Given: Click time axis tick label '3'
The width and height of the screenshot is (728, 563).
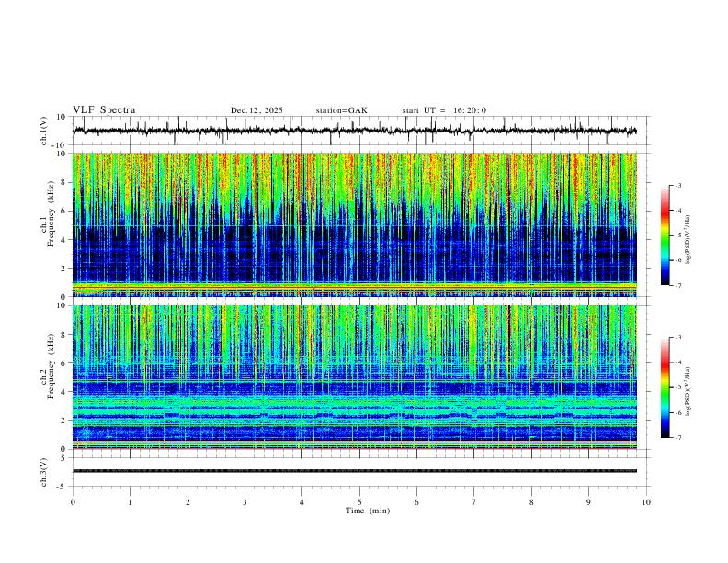Looking at the screenshot, I should click(245, 502).
